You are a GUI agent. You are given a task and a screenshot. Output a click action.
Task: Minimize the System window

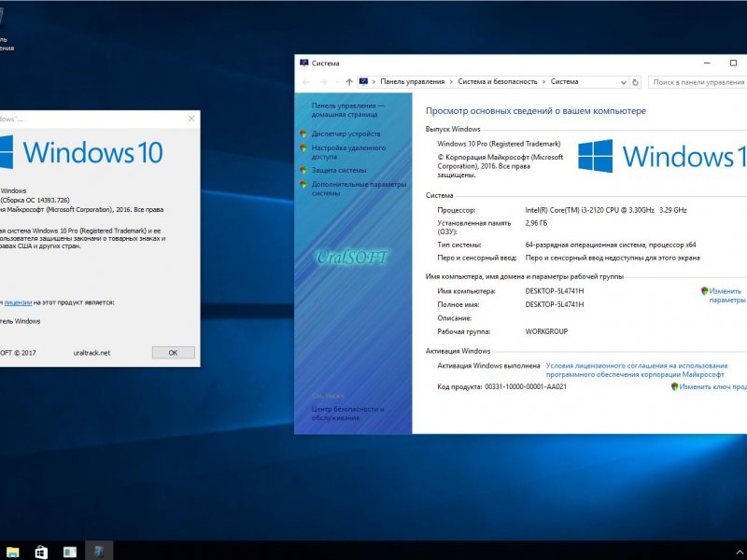click(707, 63)
